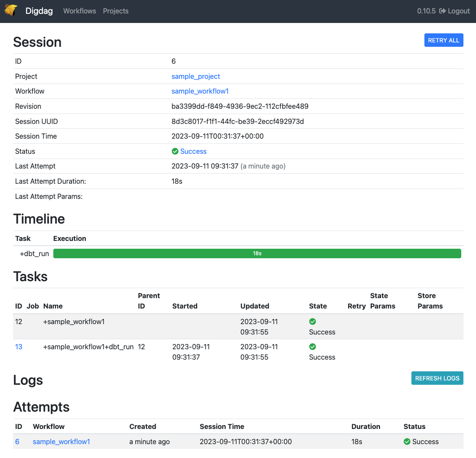Viewport: 476px width, 458px height.
Task: Click the Logout link
Action: tap(454, 11)
